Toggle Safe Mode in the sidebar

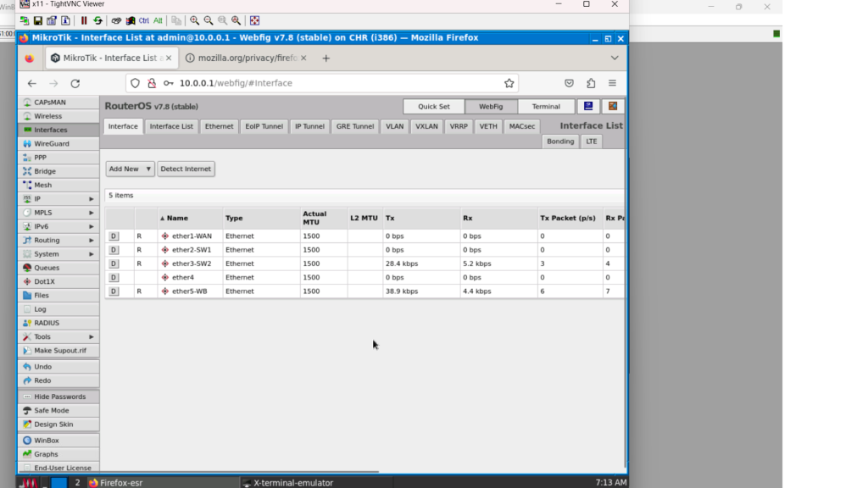click(x=51, y=410)
